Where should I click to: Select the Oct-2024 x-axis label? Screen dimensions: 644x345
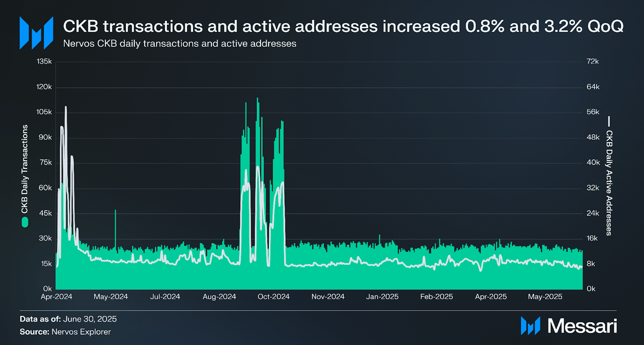tap(273, 297)
